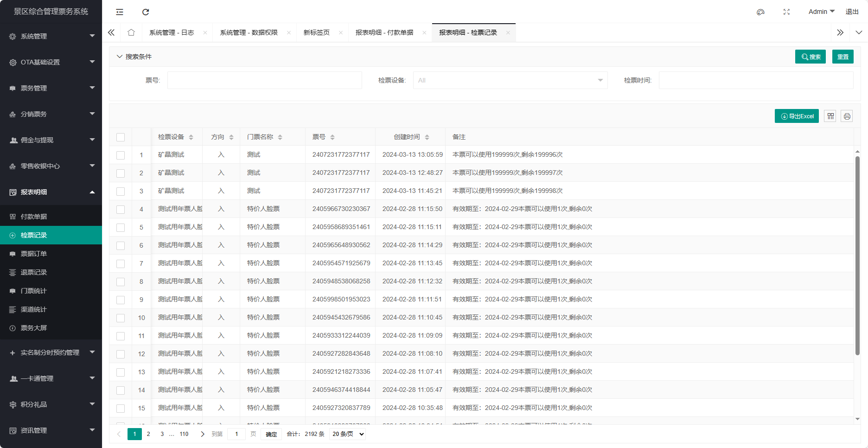This screenshot has height=448, width=868.
Task: Expand the 系统管理 menu
Action: tap(51, 36)
